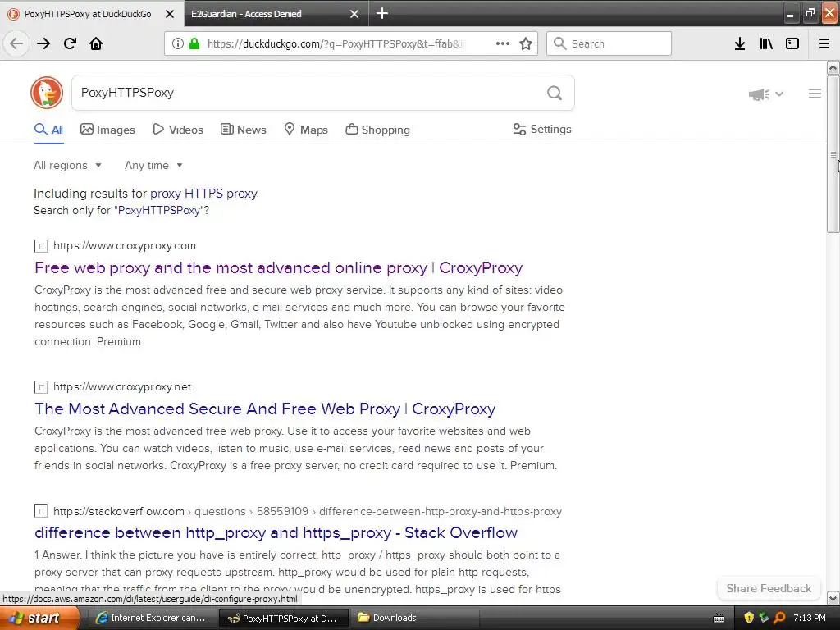This screenshot has width=840, height=630.
Task: Click the network tray icon with green arrow
Action: (x=764, y=618)
